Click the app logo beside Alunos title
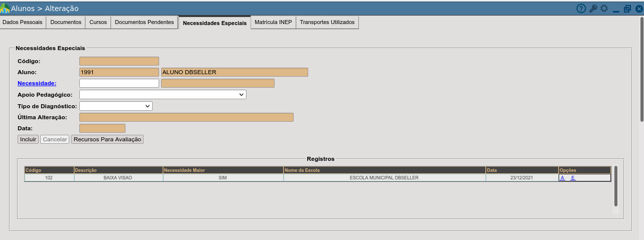Viewport: 644px width, 240px height. 5,9
